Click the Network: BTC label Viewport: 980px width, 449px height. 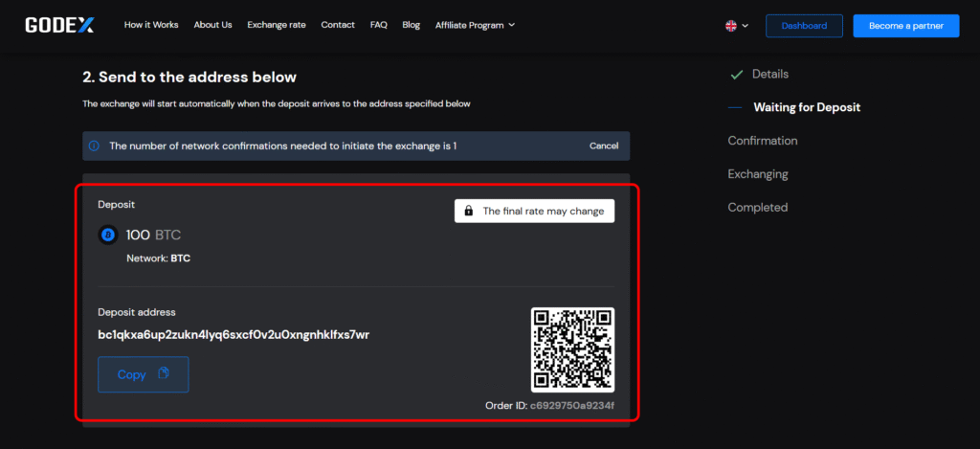[158, 258]
